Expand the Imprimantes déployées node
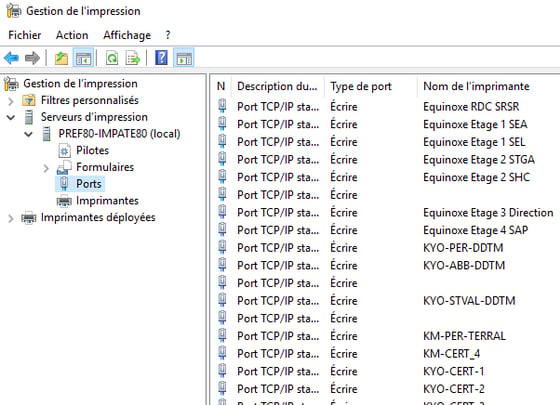The height and width of the screenshot is (405, 560). (11, 218)
